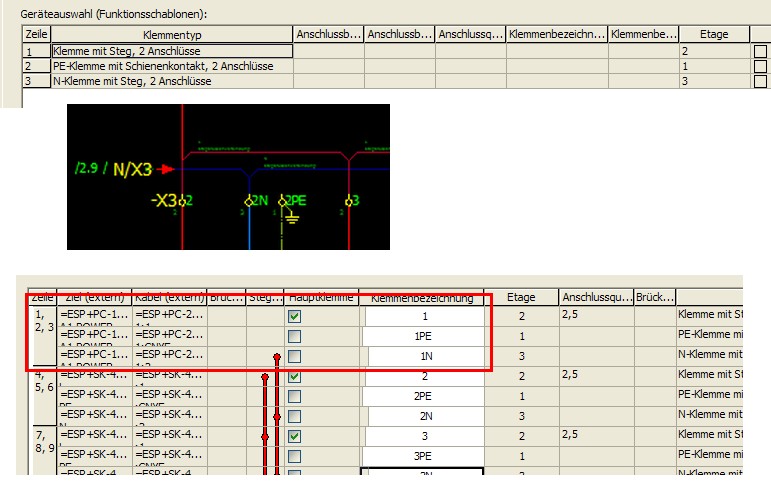Image resolution: width=771 pixels, height=500 pixels.
Task: Click the Klemmentyp column header
Action: point(172,34)
